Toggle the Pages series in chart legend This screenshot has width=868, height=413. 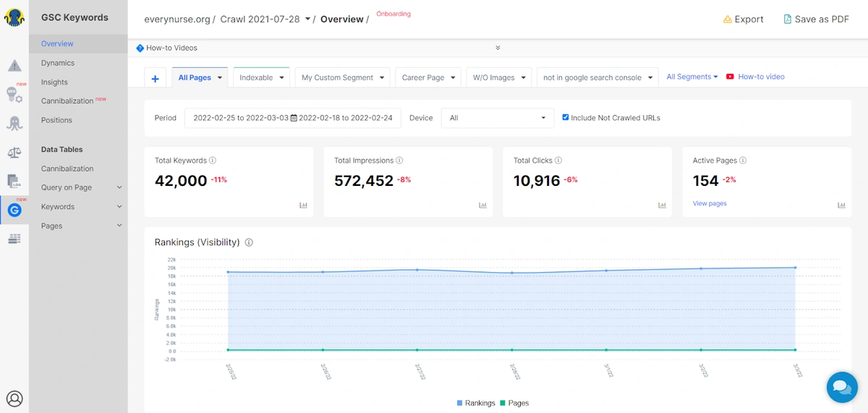(514, 403)
